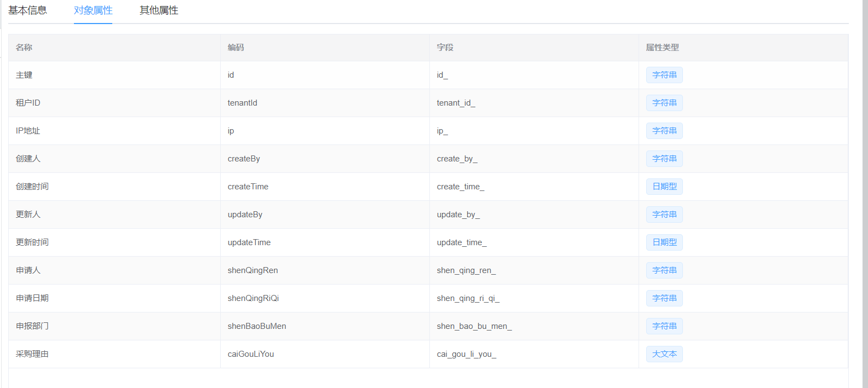This screenshot has height=388, width=868.
Task: Select the update_by_ field cell
Action: pos(458,215)
